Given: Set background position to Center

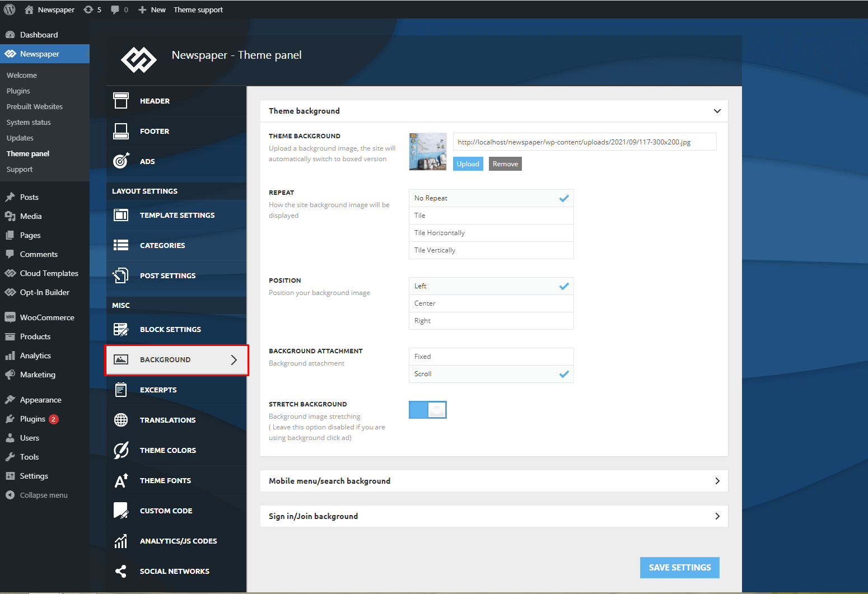Looking at the screenshot, I should click(491, 303).
